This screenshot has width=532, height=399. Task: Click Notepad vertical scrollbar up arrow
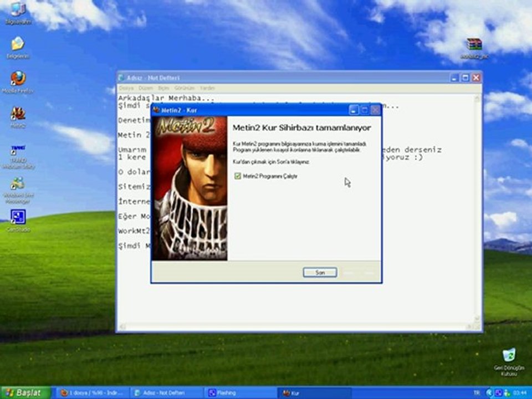click(x=477, y=99)
